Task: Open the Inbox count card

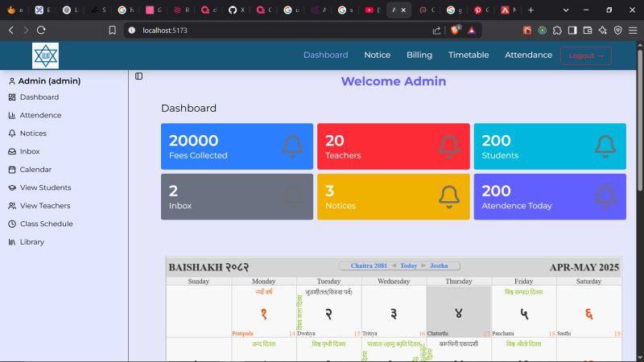Action: (x=237, y=196)
